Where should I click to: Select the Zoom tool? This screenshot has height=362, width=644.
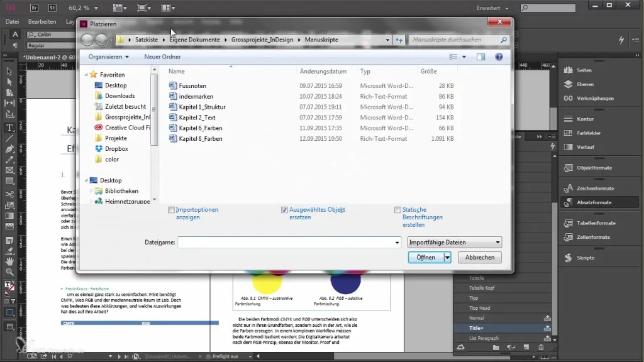[x=9, y=271]
